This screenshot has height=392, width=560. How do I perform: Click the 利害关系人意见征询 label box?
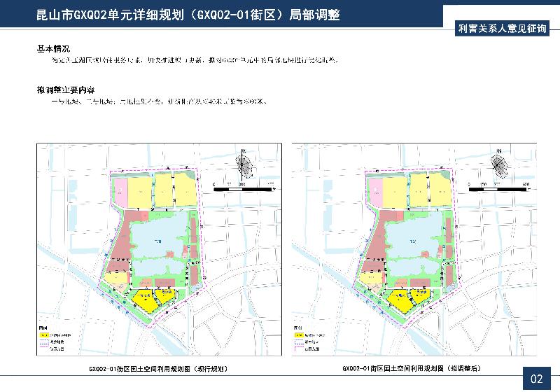(x=500, y=29)
